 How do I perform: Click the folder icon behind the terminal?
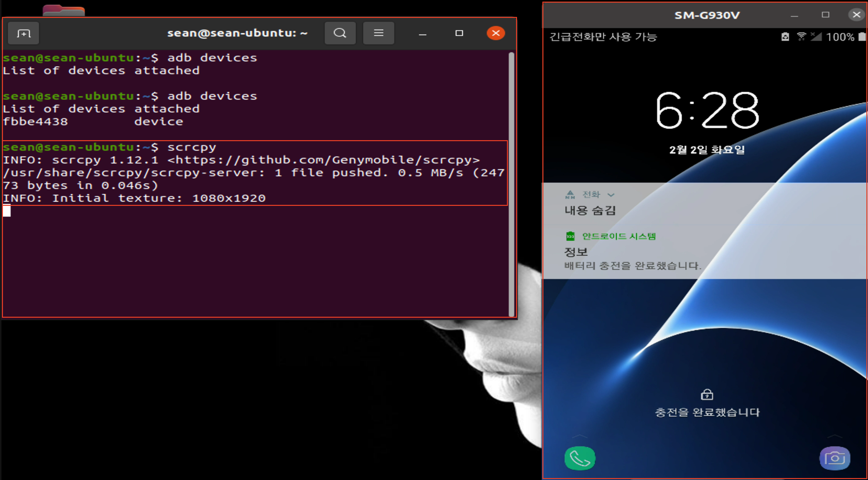point(63,10)
